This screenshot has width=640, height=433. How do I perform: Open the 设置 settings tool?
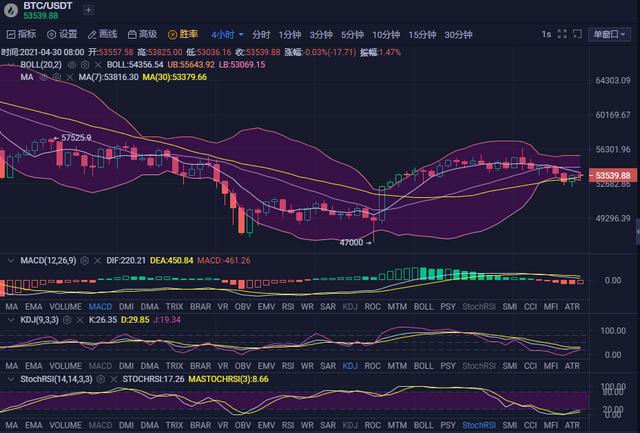62,34
